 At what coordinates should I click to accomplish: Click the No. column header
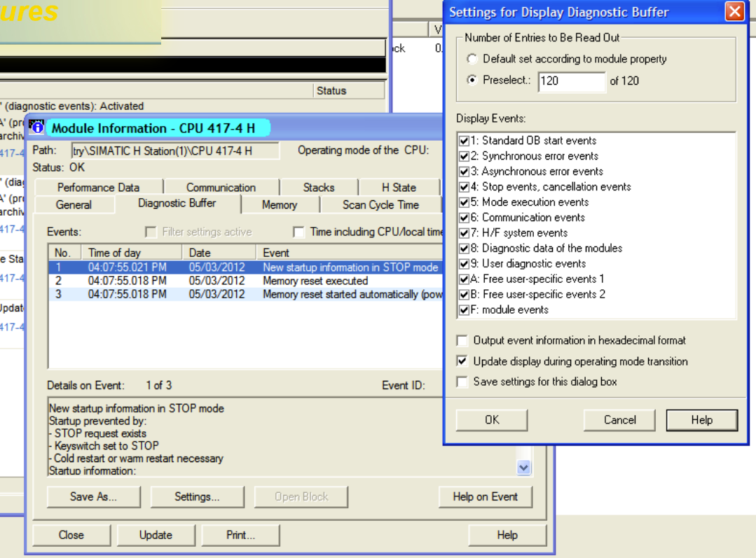pyautogui.click(x=66, y=253)
